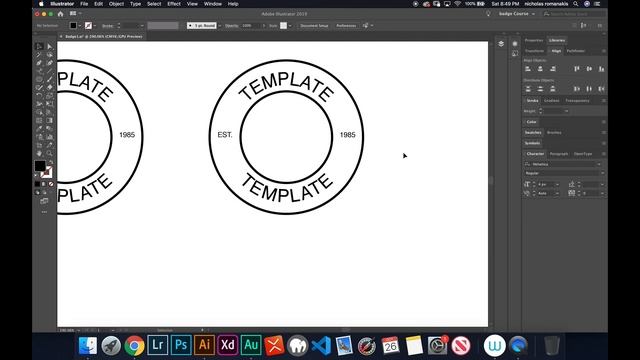Switch to the Gradient tab

click(x=551, y=100)
